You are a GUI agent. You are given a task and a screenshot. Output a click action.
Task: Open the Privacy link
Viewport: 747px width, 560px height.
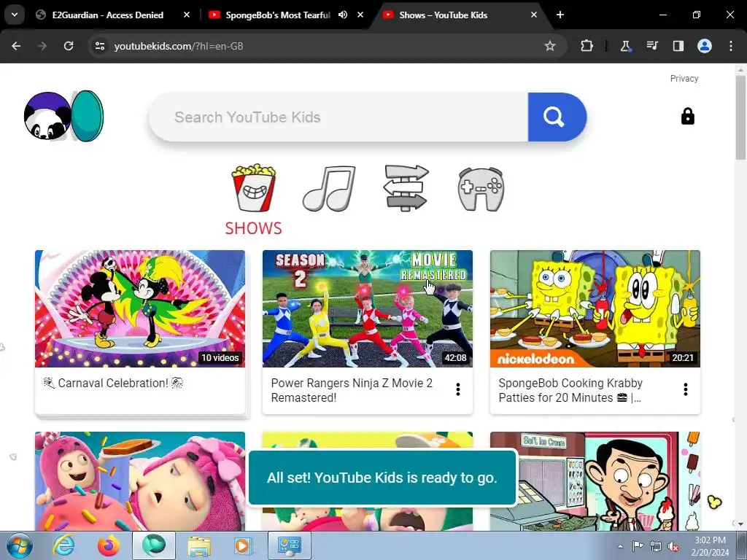[x=684, y=79]
